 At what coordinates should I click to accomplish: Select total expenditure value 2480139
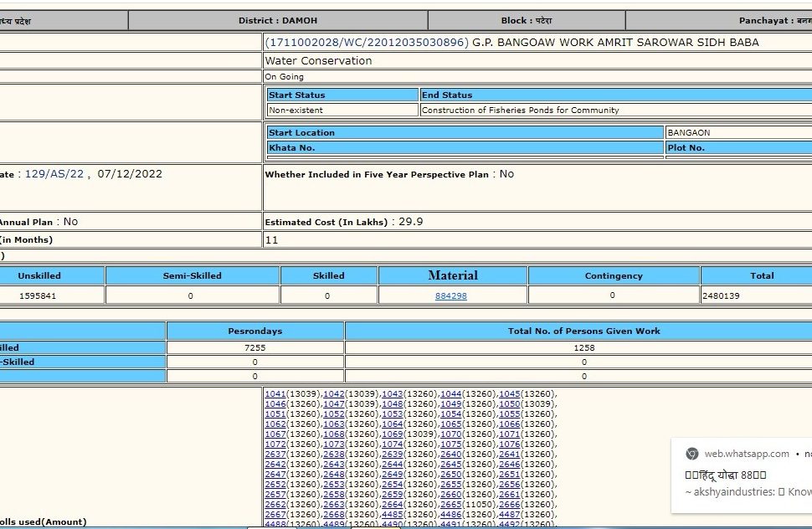pyautogui.click(x=721, y=296)
